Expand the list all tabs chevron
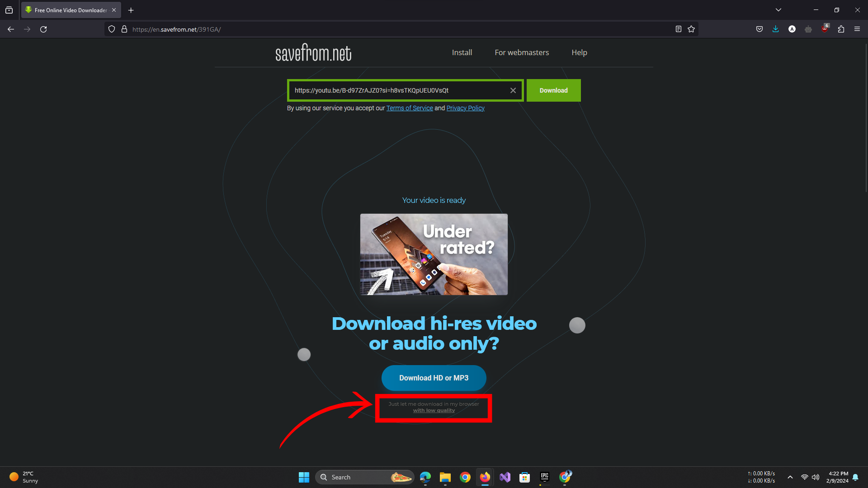 point(778,10)
